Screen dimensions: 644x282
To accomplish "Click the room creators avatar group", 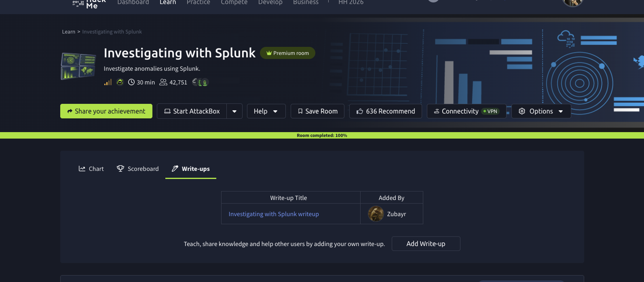I will tap(200, 82).
